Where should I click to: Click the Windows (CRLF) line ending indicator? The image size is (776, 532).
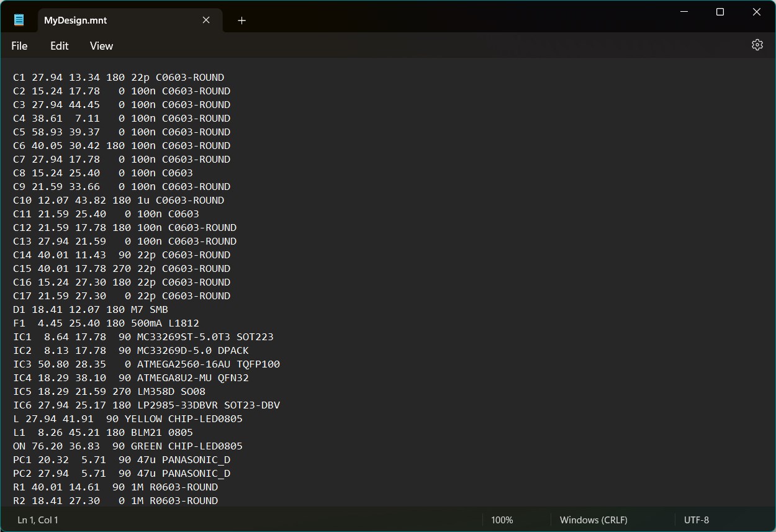click(x=593, y=520)
